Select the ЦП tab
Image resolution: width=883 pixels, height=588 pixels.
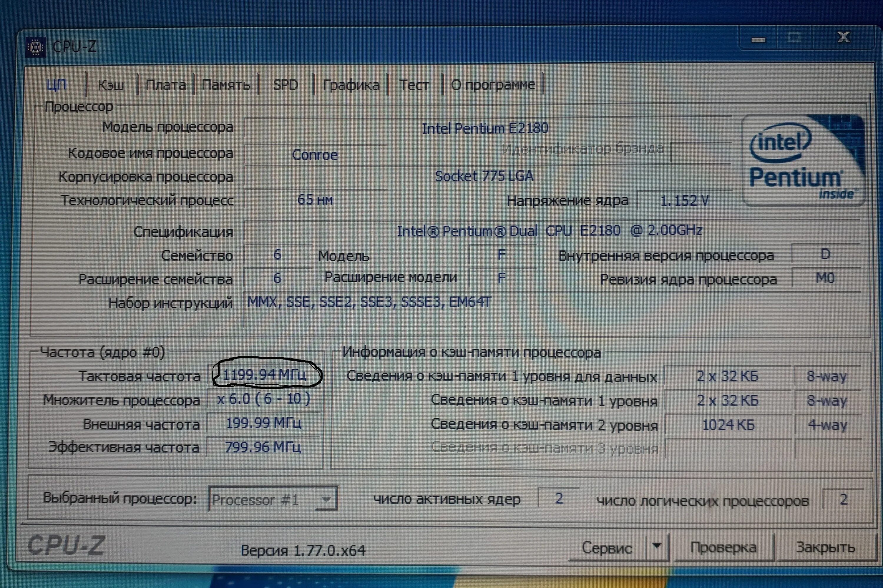click(57, 85)
